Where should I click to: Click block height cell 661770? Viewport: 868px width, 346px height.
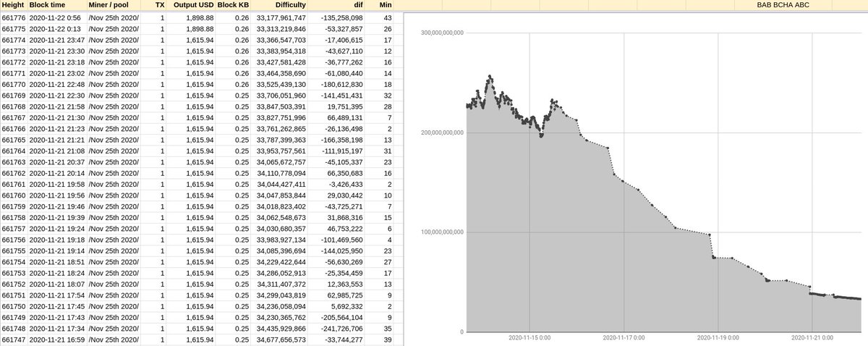coord(14,85)
